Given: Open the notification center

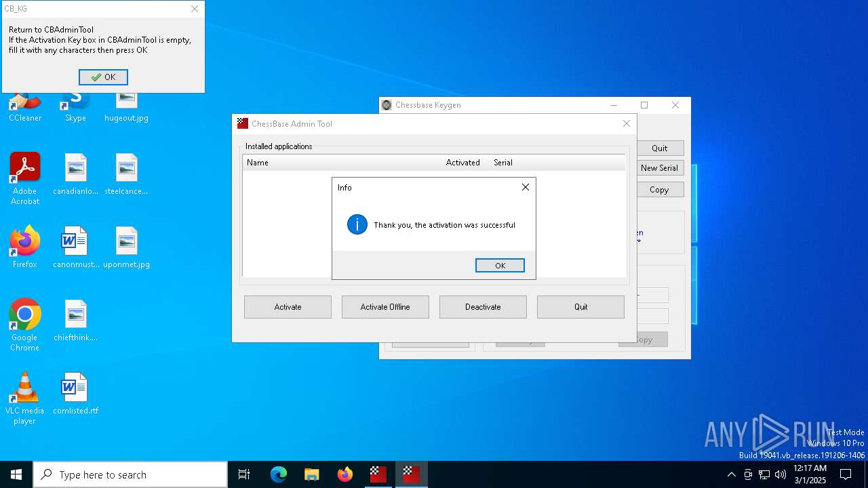Looking at the screenshot, I should pyautogui.click(x=846, y=474).
